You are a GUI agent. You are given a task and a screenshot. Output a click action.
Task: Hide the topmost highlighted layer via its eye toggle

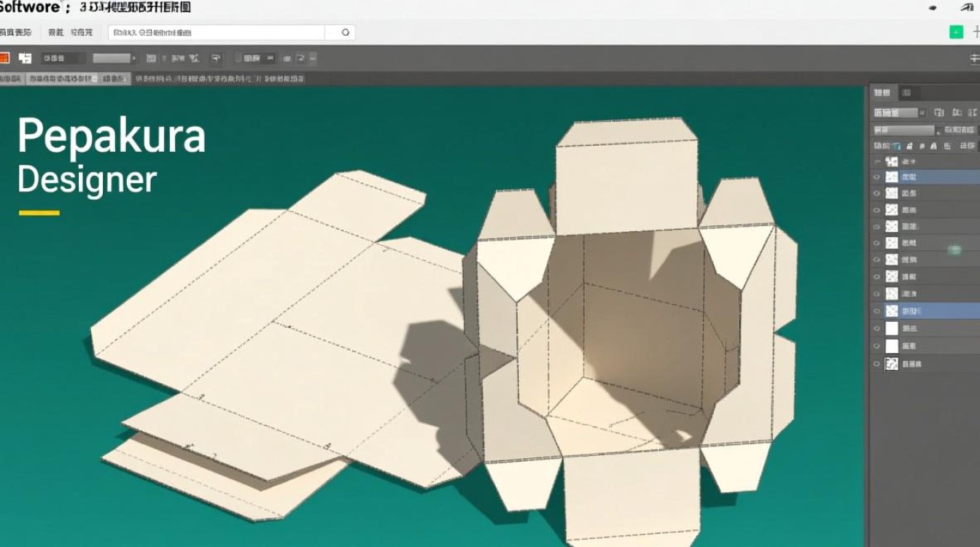click(x=877, y=176)
